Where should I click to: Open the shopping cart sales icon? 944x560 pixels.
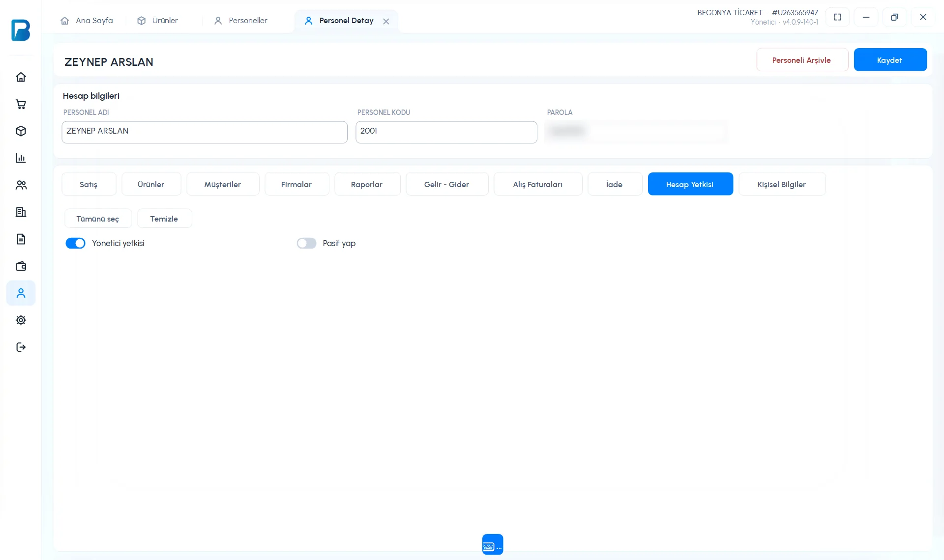tap(21, 104)
